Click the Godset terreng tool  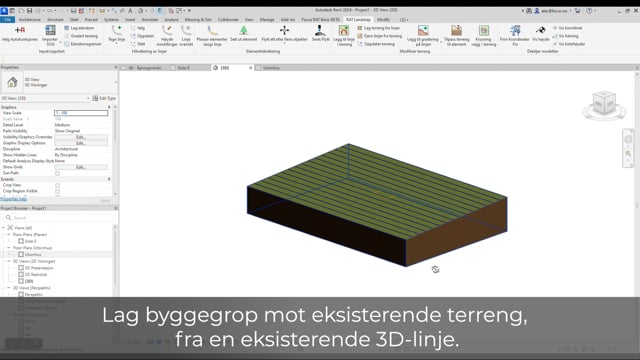point(81,36)
